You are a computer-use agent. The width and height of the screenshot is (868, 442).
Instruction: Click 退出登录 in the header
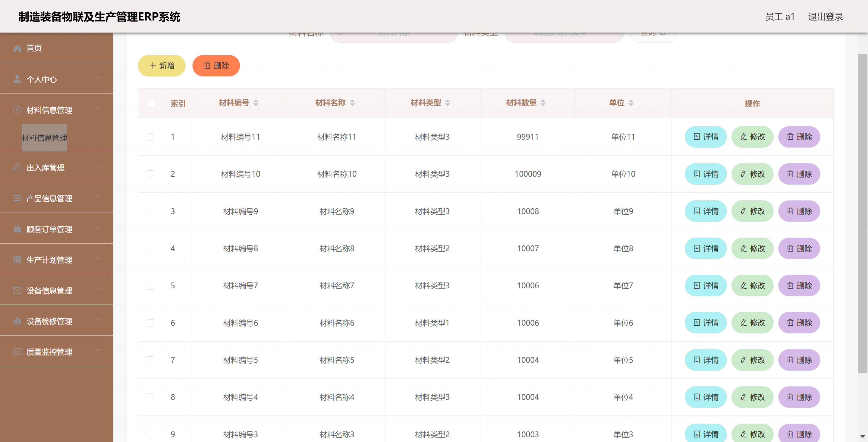click(x=825, y=17)
